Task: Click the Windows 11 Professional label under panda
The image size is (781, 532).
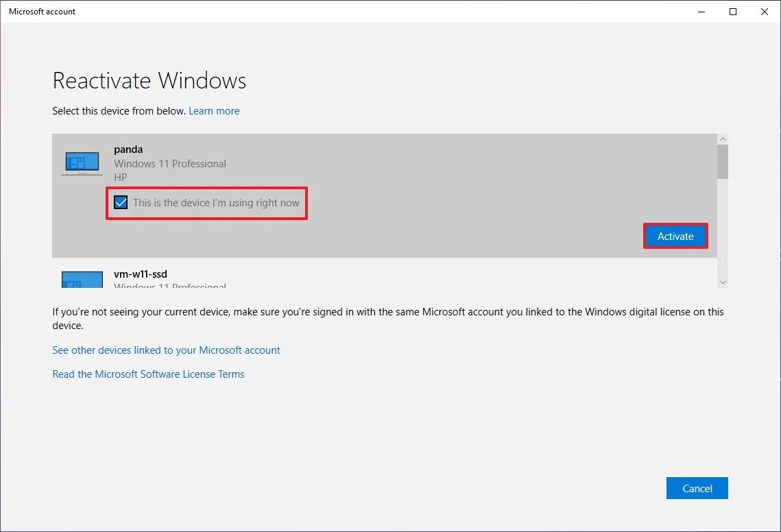Action: [x=170, y=163]
